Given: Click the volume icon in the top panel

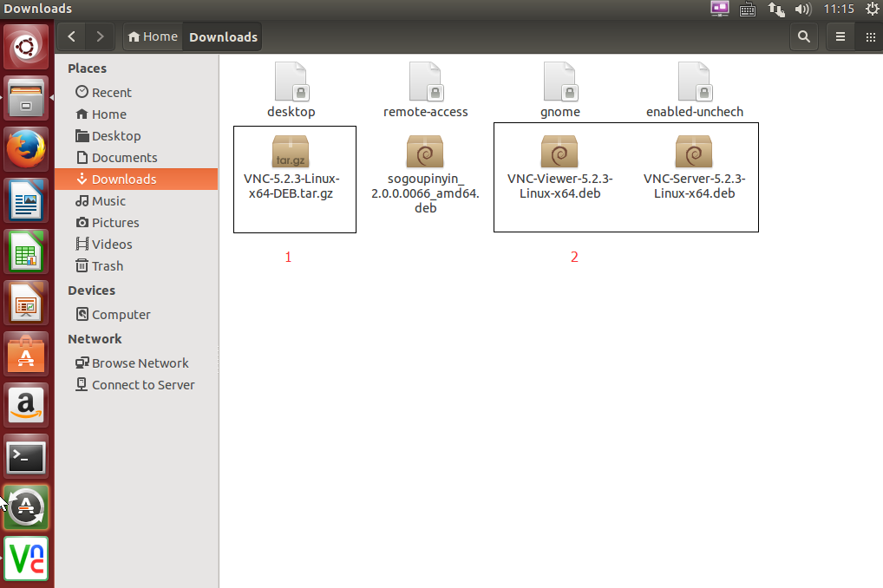Looking at the screenshot, I should (x=803, y=10).
